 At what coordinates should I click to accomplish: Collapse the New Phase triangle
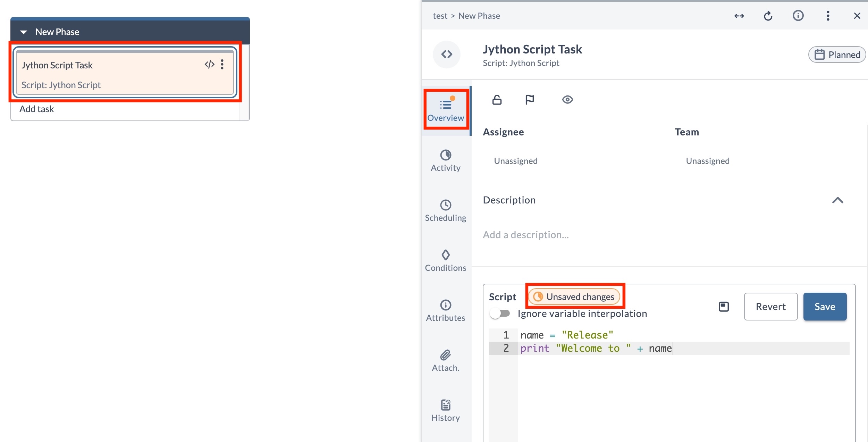(24, 32)
